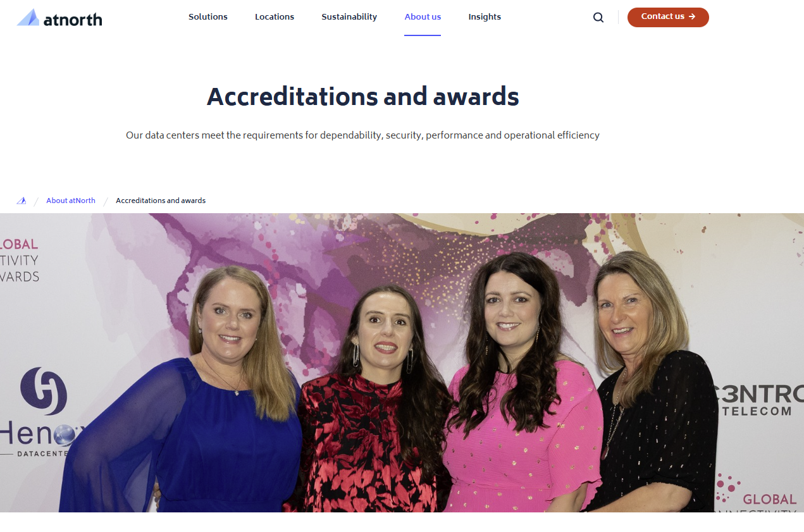The height and width of the screenshot is (532, 804).
Task: Click the woman in the pink dress
Action: [x=519, y=392]
